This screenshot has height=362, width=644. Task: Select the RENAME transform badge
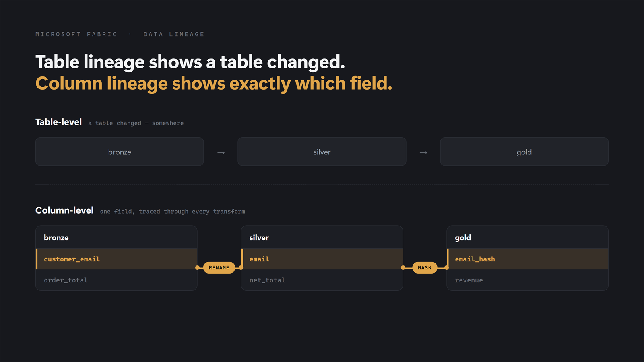(219, 267)
